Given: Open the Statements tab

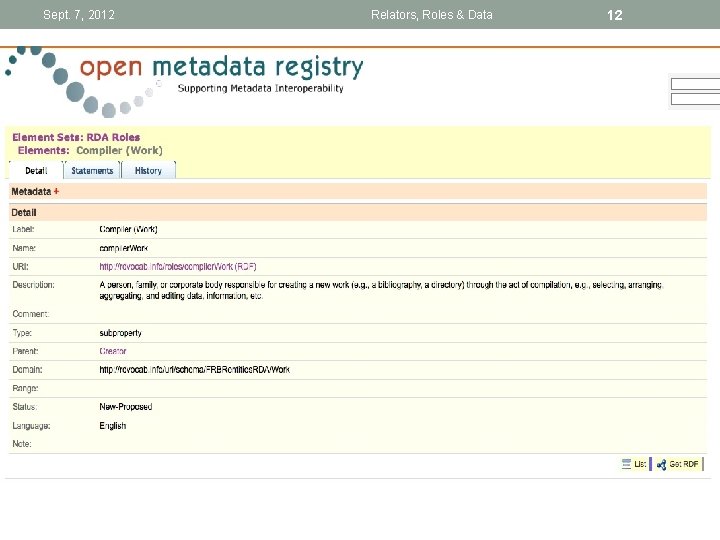Looking at the screenshot, I should click(x=92, y=170).
